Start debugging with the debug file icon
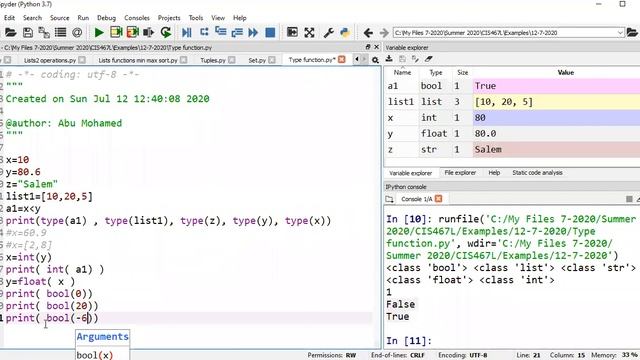This screenshot has width=640, height=360. click(187, 33)
